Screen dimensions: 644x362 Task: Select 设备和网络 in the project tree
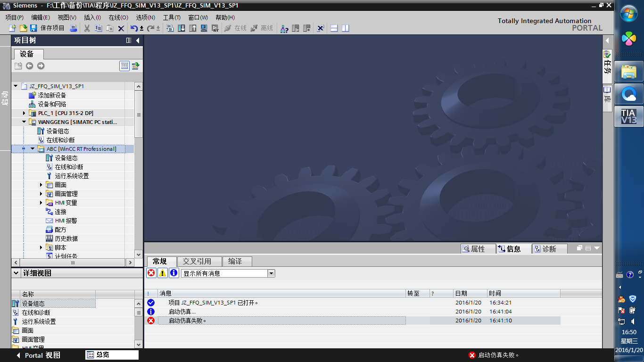pyautogui.click(x=52, y=104)
